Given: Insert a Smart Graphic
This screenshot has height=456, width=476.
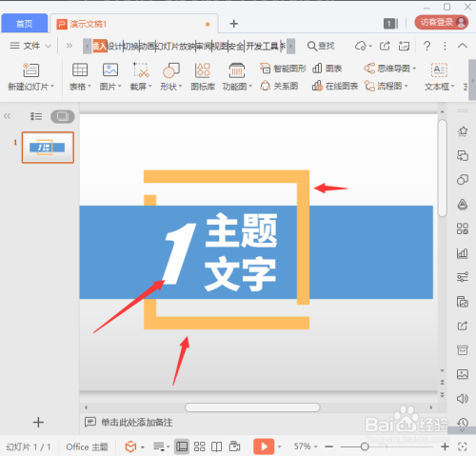Looking at the screenshot, I should coord(283,69).
